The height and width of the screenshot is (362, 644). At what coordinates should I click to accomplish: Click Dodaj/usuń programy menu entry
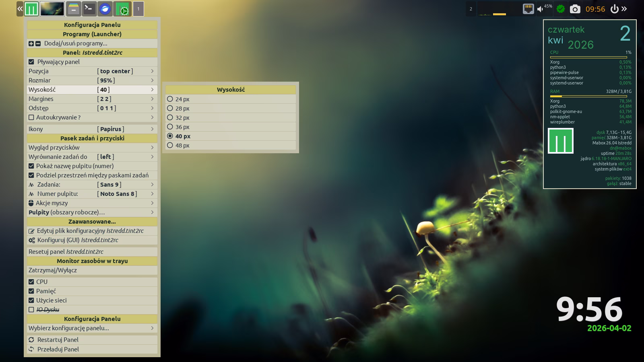76,43
